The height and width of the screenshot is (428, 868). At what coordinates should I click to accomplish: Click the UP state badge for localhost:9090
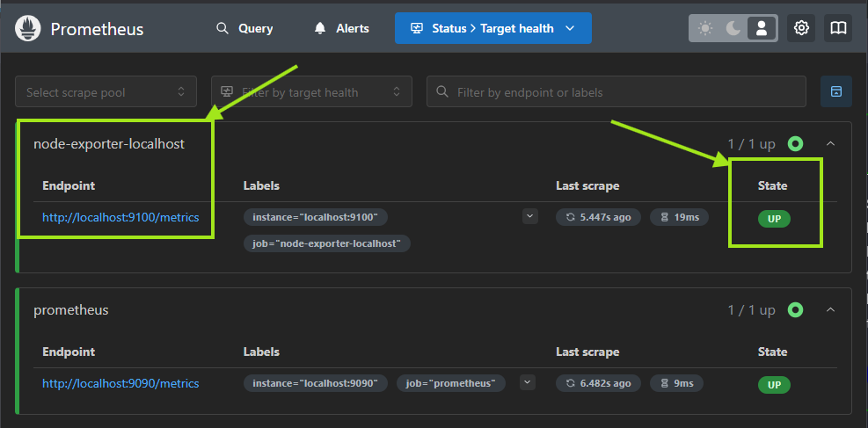pos(775,386)
